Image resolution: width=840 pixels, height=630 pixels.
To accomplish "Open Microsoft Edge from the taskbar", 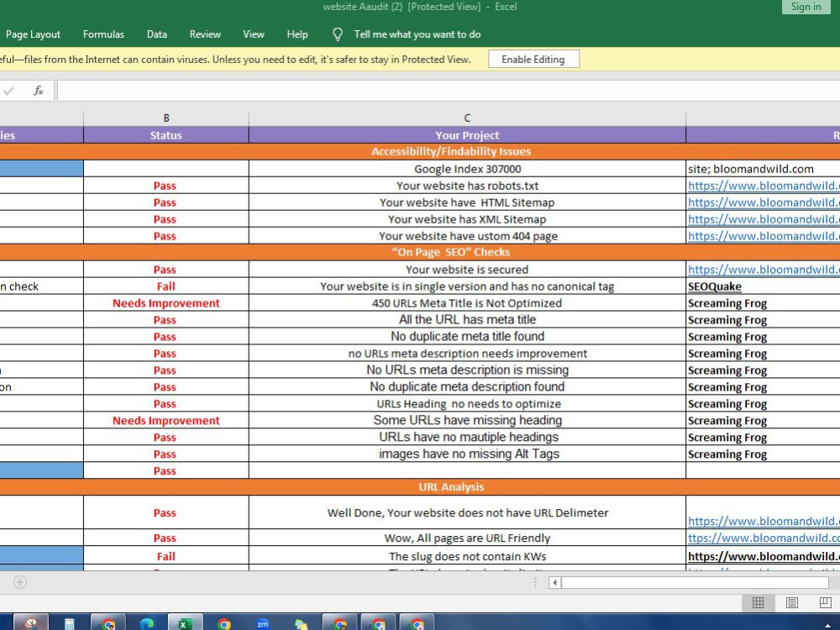I will click(x=147, y=622).
